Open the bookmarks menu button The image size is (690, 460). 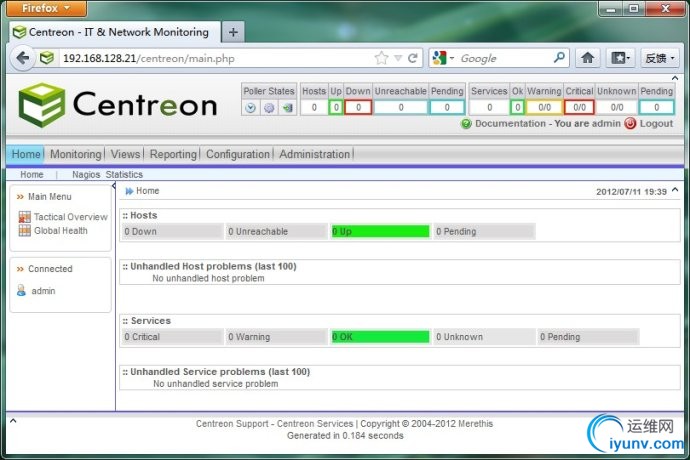point(620,58)
